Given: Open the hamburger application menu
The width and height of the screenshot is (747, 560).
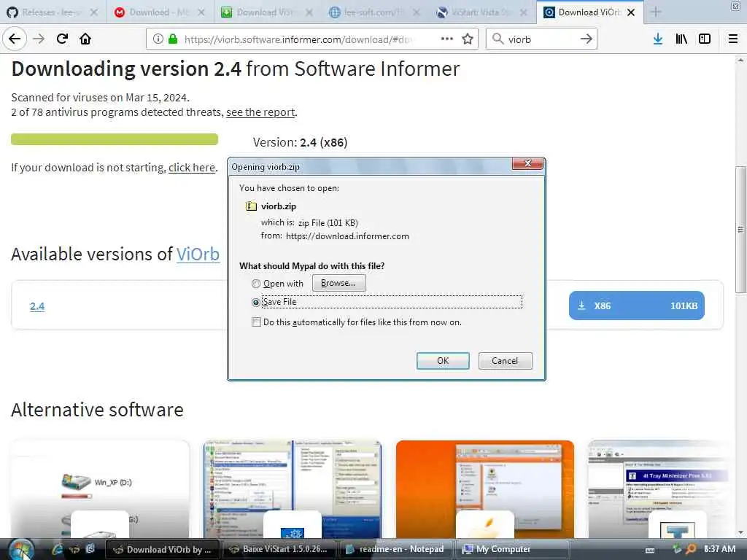Looking at the screenshot, I should [732, 39].
